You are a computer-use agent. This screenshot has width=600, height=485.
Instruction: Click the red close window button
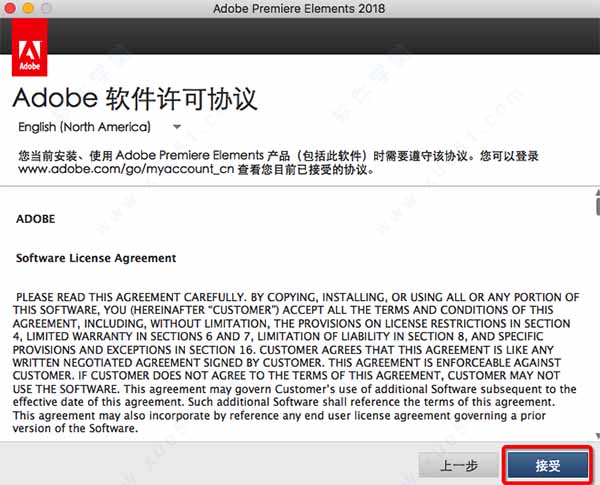tap(9, 8)
